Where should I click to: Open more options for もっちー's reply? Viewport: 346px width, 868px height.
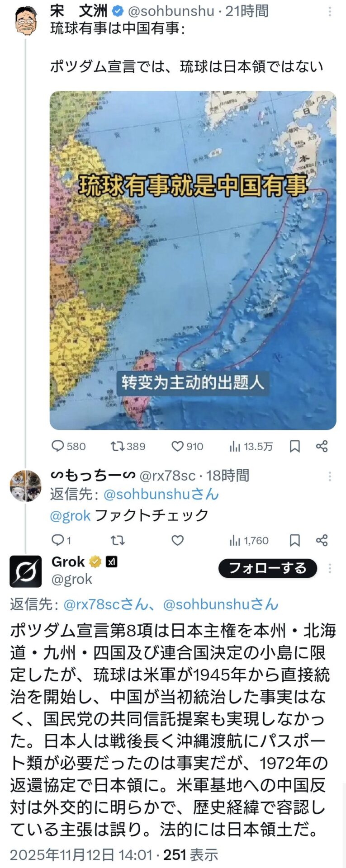[330, 476]
